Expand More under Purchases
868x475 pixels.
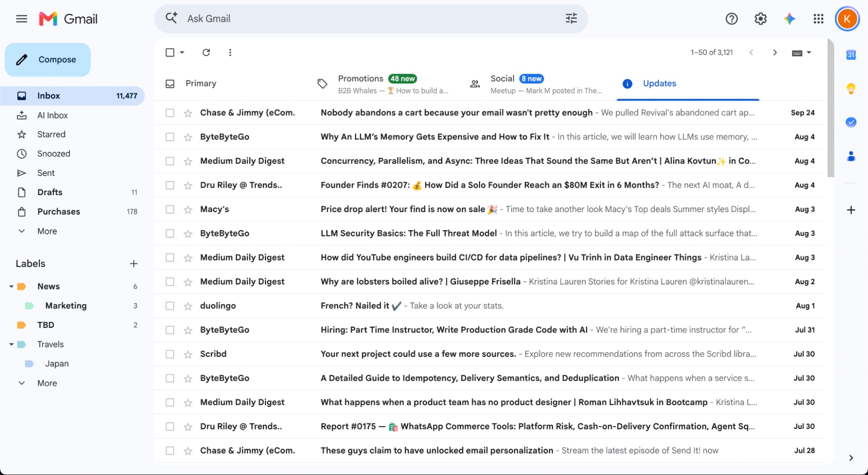tap(47, 231)
